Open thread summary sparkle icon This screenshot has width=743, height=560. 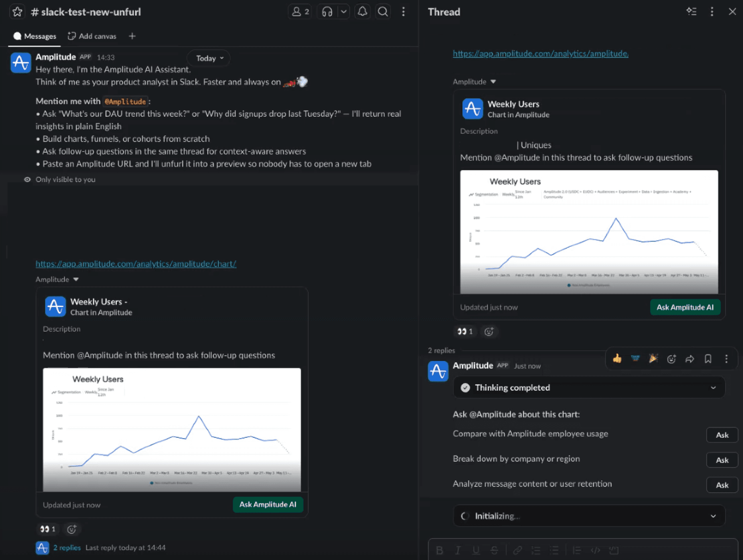coord(691,12)
